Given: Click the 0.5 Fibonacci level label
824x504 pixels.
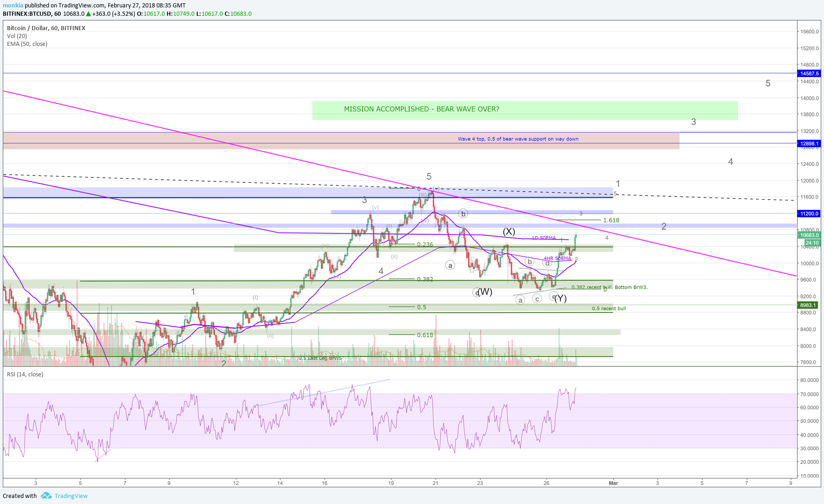Looking at the screenshot, I should pos(421,307).
